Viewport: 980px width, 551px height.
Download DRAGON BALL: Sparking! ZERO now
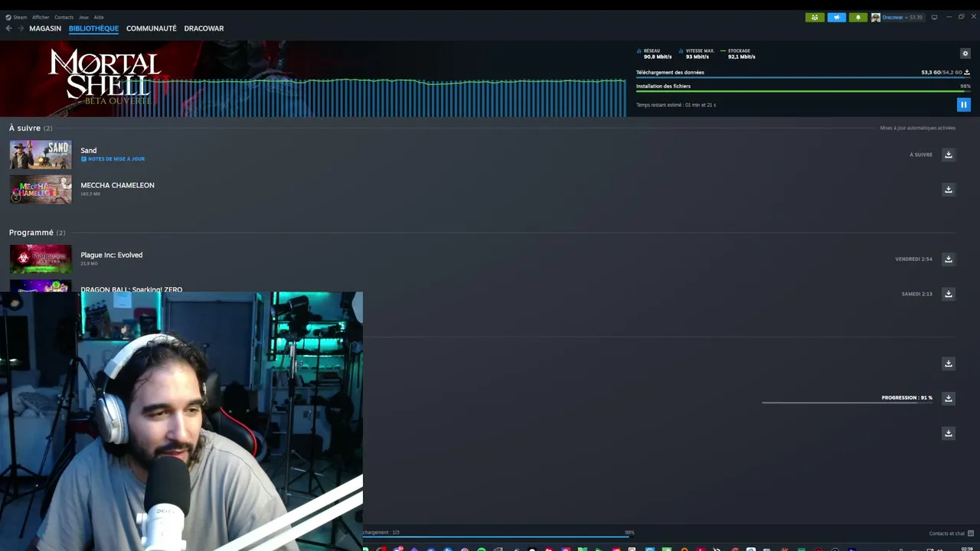(949, 294)
